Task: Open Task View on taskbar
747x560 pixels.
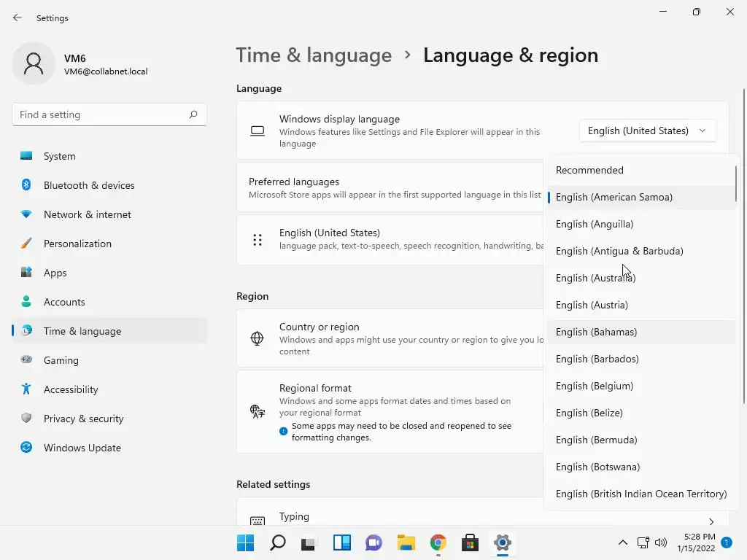Action: 309,542
